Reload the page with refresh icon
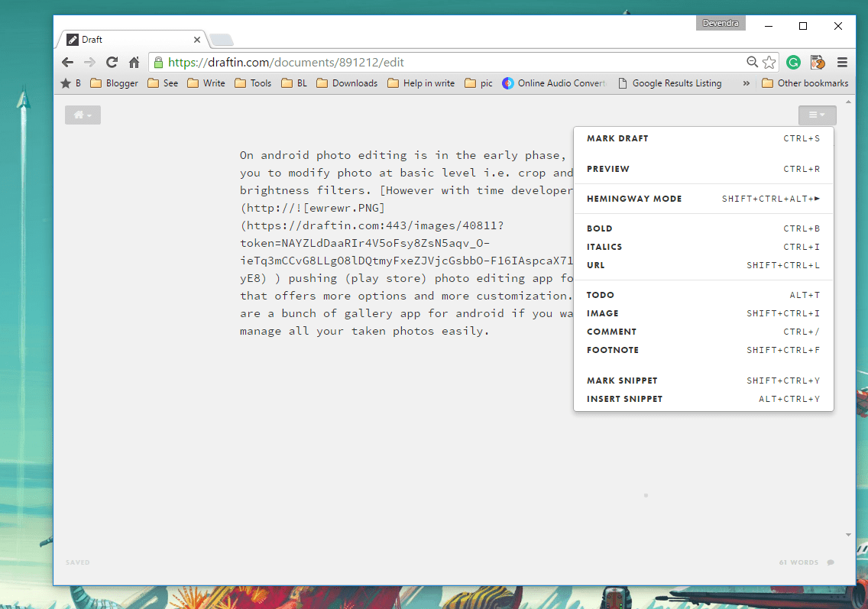 coord(112,63)
